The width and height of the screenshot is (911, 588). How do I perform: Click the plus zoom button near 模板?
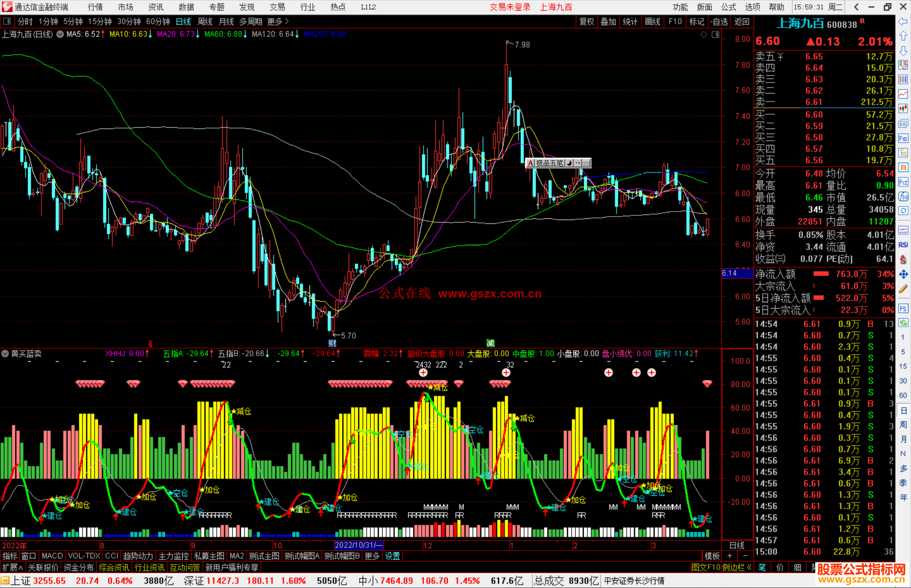click(730, 556)
